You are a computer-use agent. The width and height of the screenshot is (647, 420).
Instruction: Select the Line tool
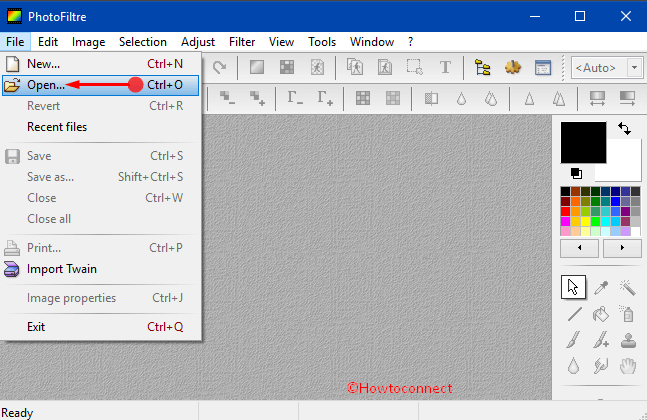point(574,314)
